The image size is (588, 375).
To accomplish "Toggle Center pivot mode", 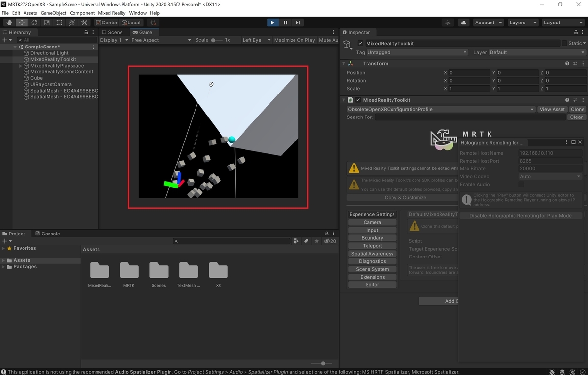I will [x=106, y=23].
